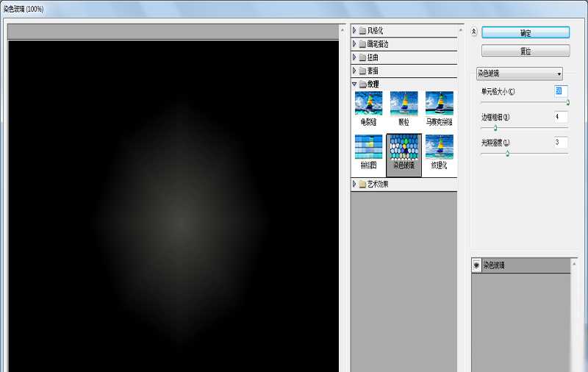
Task: Click the 艺术效果 folder icon
Action: (362, 184)
